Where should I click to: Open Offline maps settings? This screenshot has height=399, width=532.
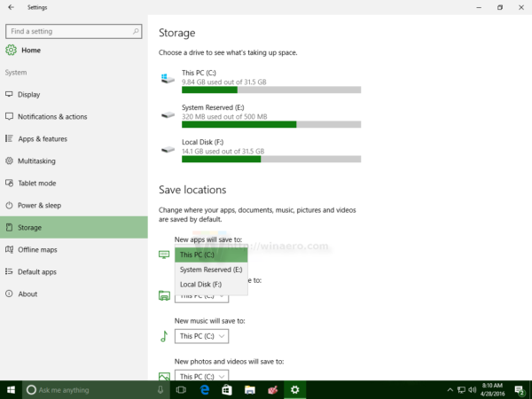pyautogui.click(x=74, y=249)
